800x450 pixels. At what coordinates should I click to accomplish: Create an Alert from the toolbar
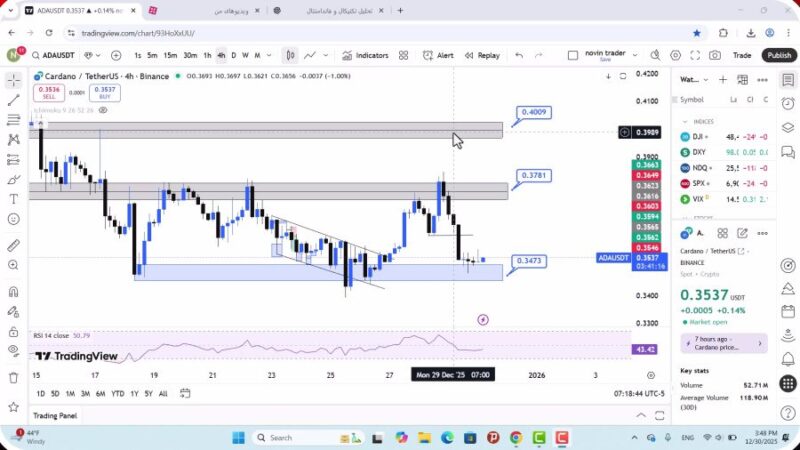[x=438, y=55]
